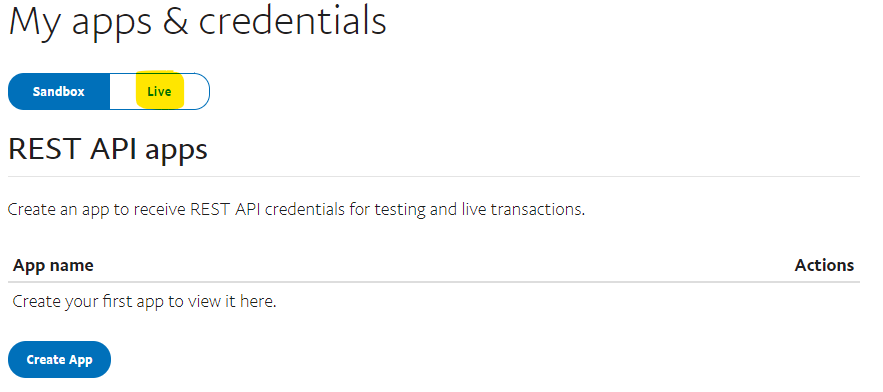Viewport: 883px width, 392px height.
Task: Click the white area right of Live
Action: [x=197, y=91]
